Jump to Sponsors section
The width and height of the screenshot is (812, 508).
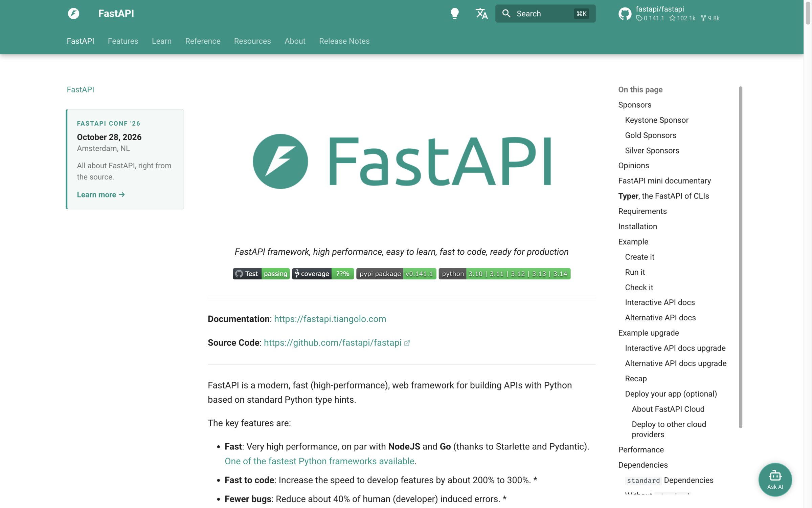634,105
